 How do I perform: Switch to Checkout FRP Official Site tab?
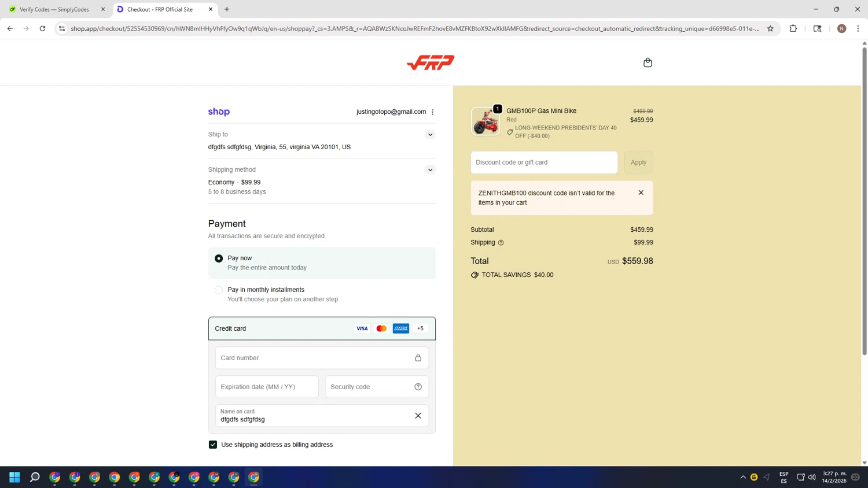(165, 9)
